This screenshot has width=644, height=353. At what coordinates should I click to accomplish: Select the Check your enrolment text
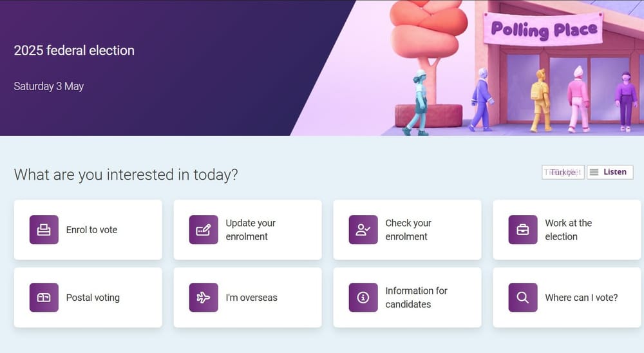(x=408, y=230)
